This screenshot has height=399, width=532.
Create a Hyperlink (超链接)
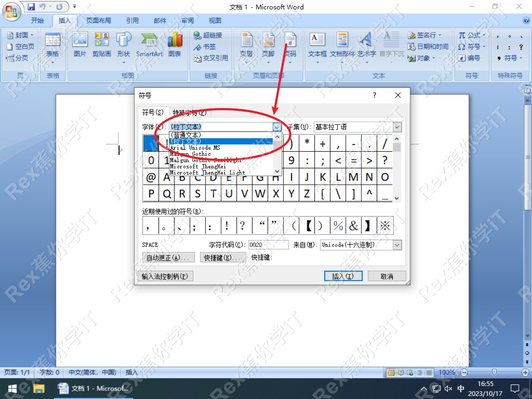click(x=210, y=36)
